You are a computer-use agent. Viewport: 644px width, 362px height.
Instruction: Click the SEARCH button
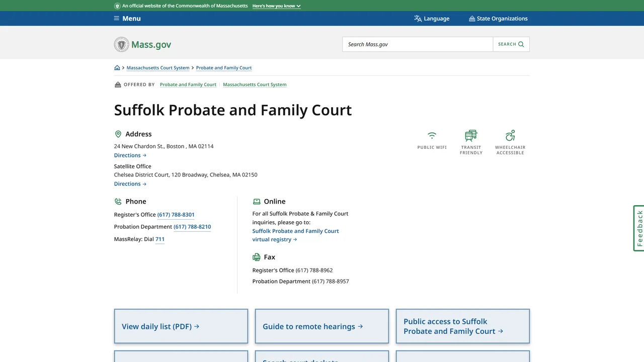(x=511, y=44)
